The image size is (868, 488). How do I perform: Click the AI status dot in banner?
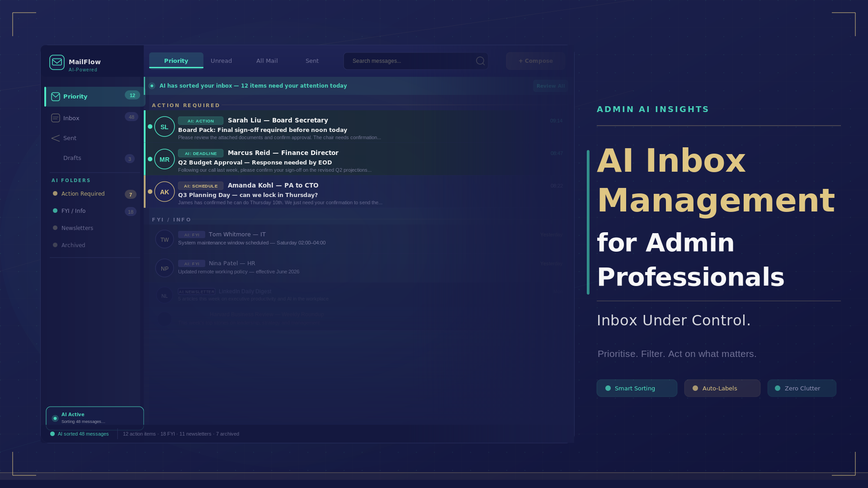coord(152,86)
